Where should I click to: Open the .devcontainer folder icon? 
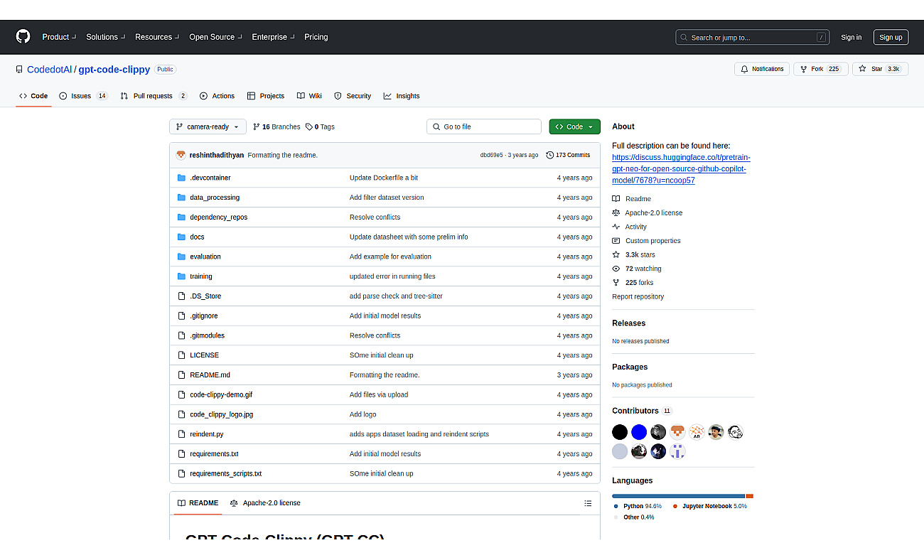pos(182,178)
